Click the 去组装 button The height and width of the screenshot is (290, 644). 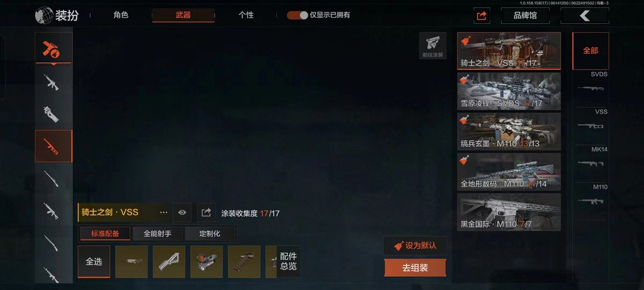(x=415, y=268)
